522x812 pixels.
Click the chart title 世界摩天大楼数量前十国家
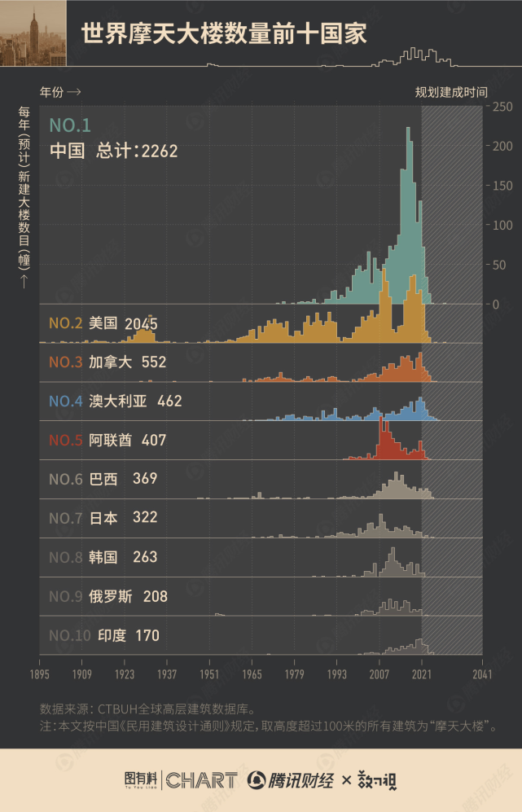[x=223, y=33]
